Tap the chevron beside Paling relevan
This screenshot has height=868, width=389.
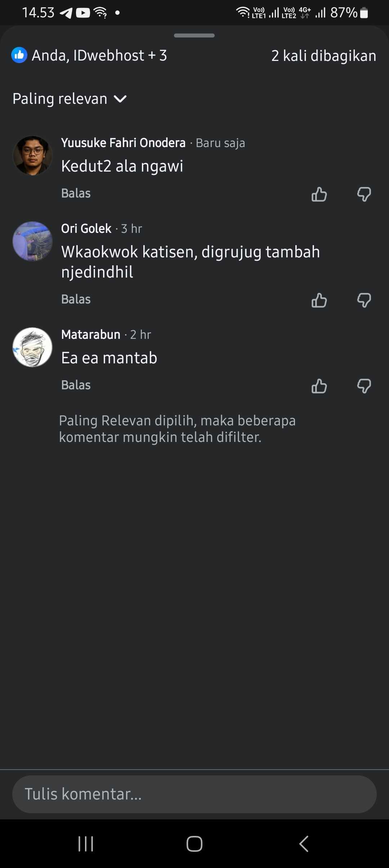coord(120,99)
